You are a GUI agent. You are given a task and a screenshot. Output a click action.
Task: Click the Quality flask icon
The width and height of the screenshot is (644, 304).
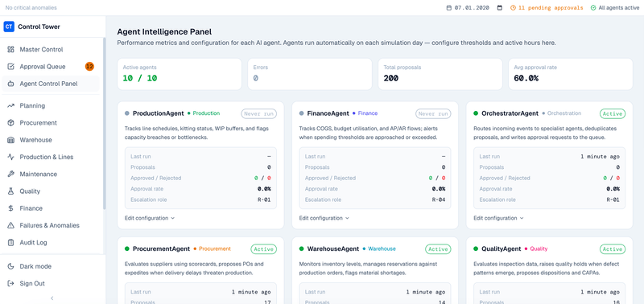(x=11, y=191)
